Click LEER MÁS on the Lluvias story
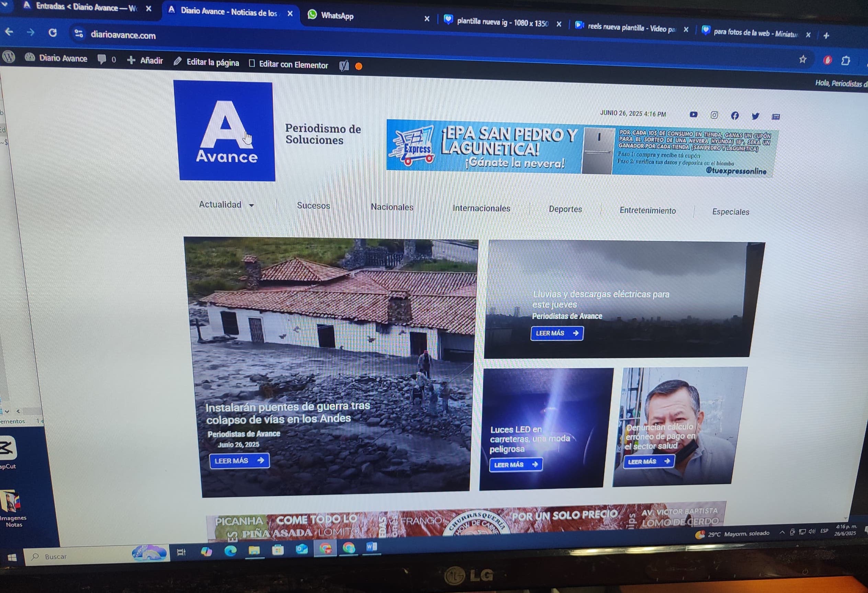The width and height of the screenshot is (868, 593). pyautogui.click(x=557, y=333)
